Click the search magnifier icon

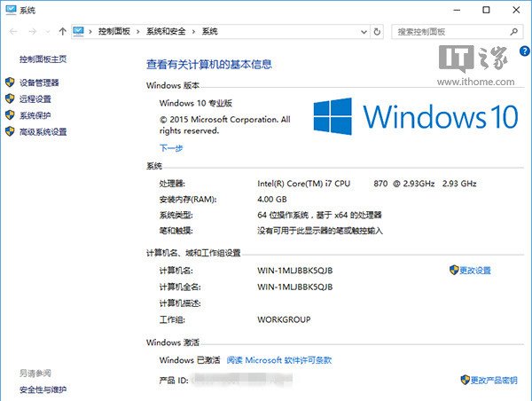point(514,32)
